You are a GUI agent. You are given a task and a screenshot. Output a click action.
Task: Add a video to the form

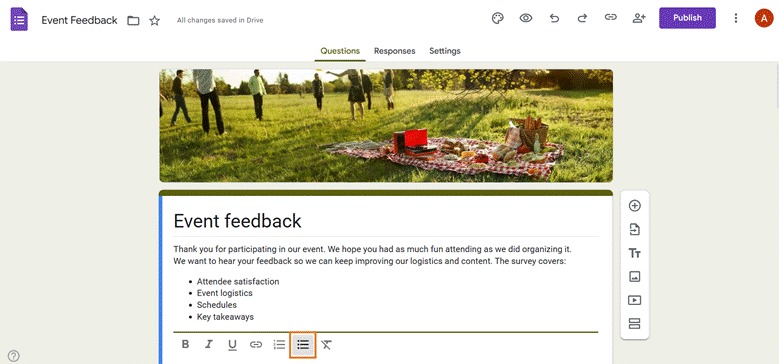[634, 300]
